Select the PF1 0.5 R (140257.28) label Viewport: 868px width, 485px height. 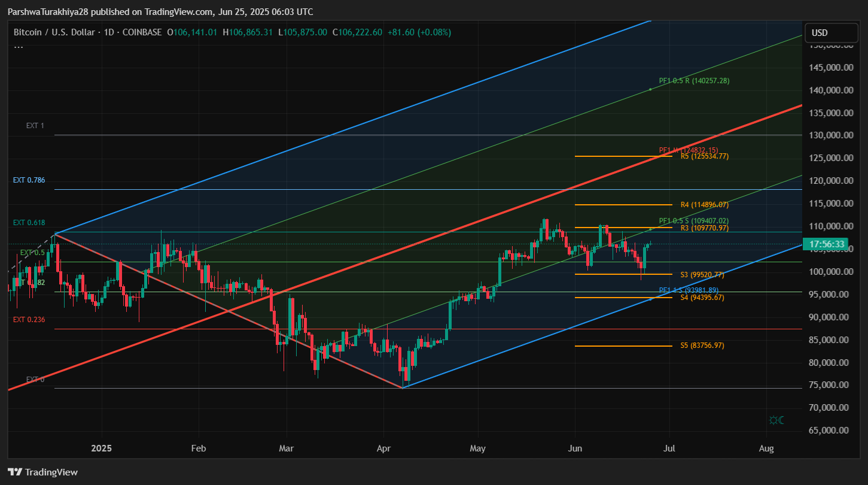[694, 81]
